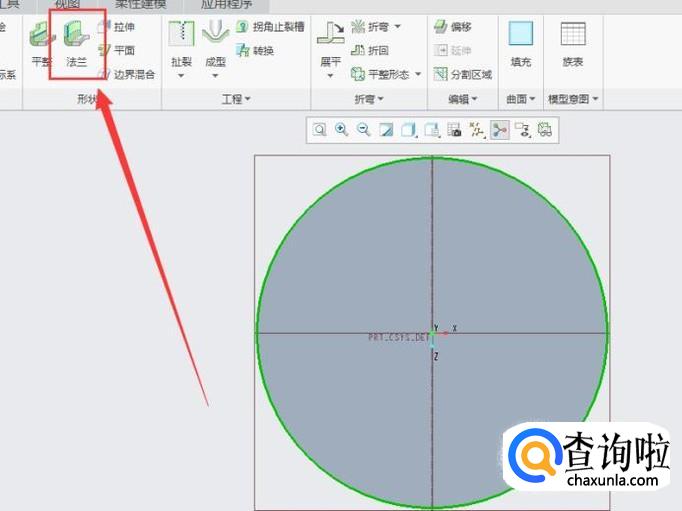The image size is (682, 511).
Task: Expand the 平整形态 dropdown arrow
Action: coord(418,74)
